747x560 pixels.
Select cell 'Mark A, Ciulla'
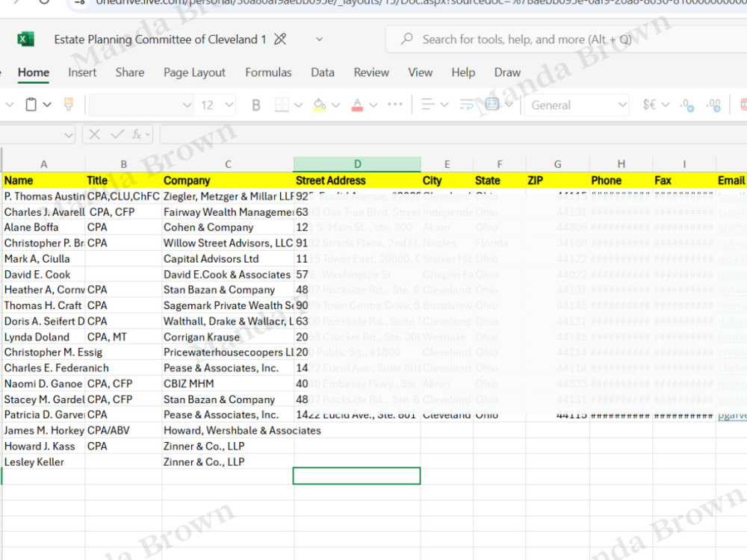(44, 258)
